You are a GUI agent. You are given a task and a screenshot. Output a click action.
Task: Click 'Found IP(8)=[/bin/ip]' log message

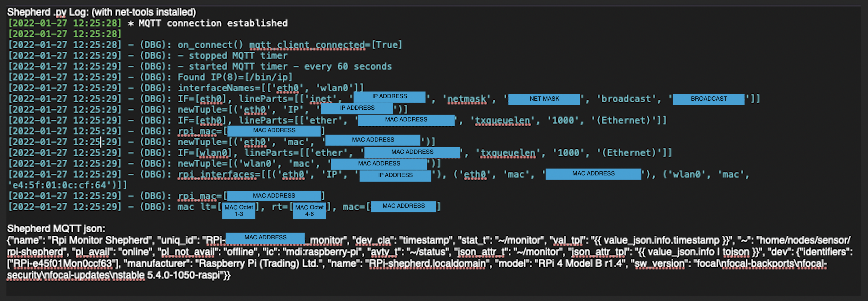point(235,77)
